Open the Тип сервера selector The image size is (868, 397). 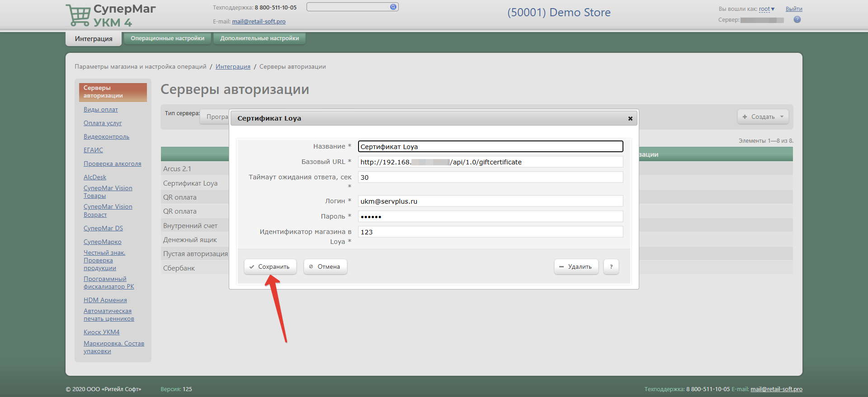point(215,117)
